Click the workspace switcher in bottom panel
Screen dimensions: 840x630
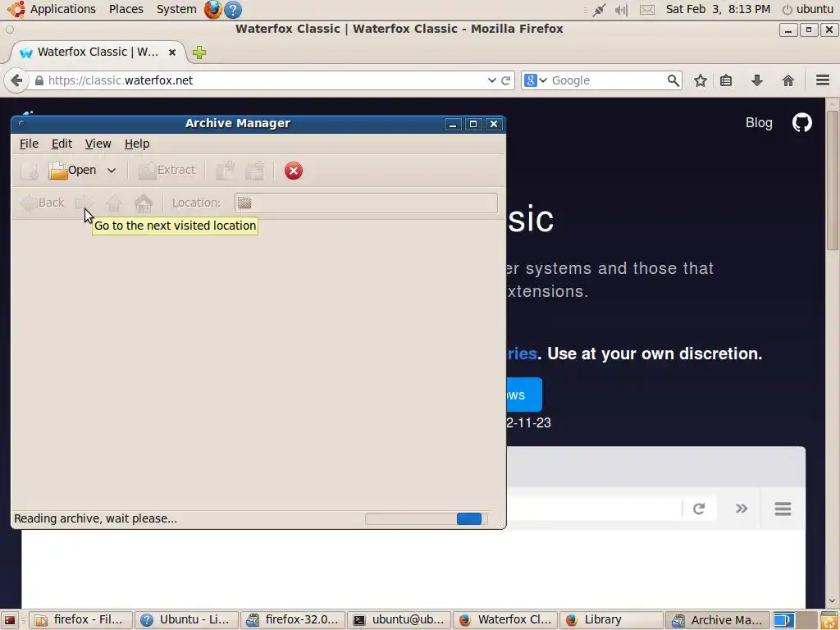(794, 620)
